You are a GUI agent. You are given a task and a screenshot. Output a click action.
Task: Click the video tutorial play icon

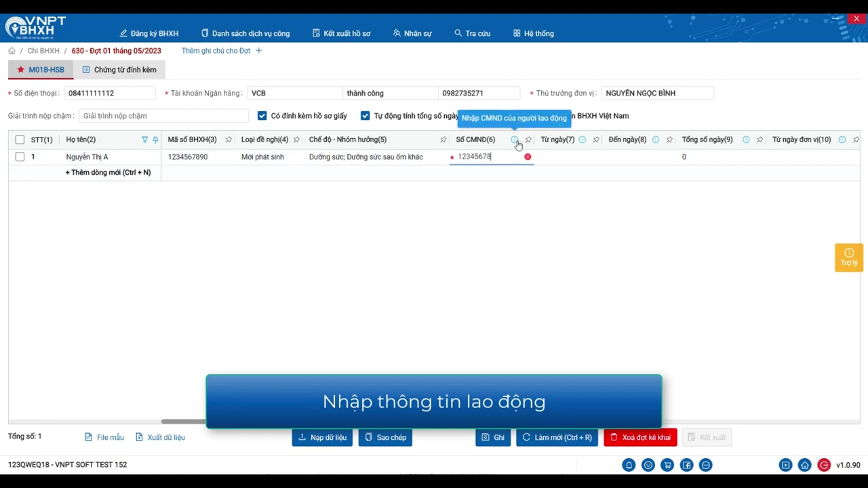[785, 465]
